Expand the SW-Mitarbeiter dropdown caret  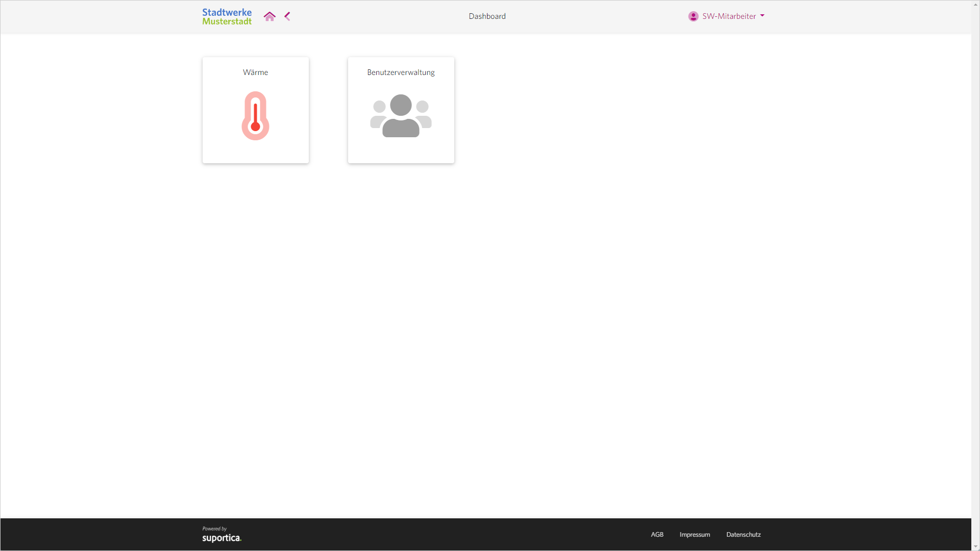click(x=762, y=16)
